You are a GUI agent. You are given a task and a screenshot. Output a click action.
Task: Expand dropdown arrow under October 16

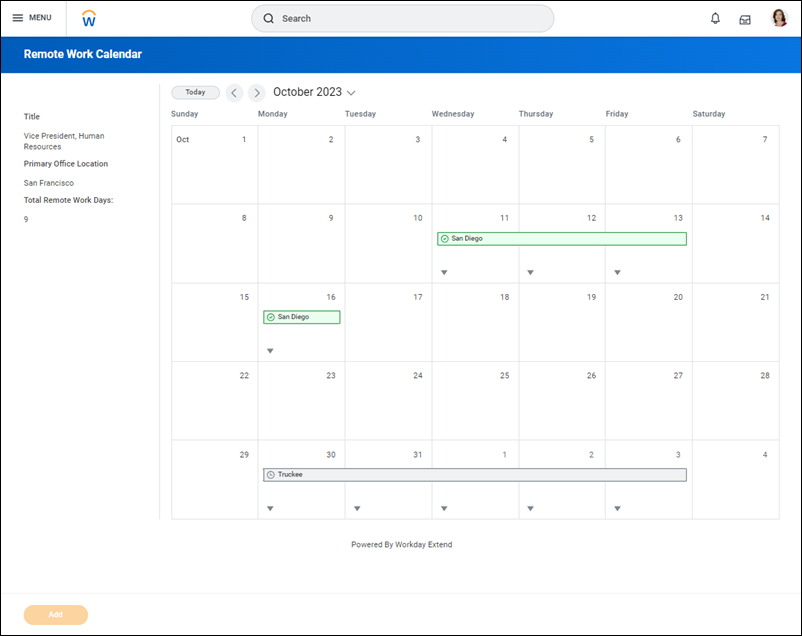[270, 351]
